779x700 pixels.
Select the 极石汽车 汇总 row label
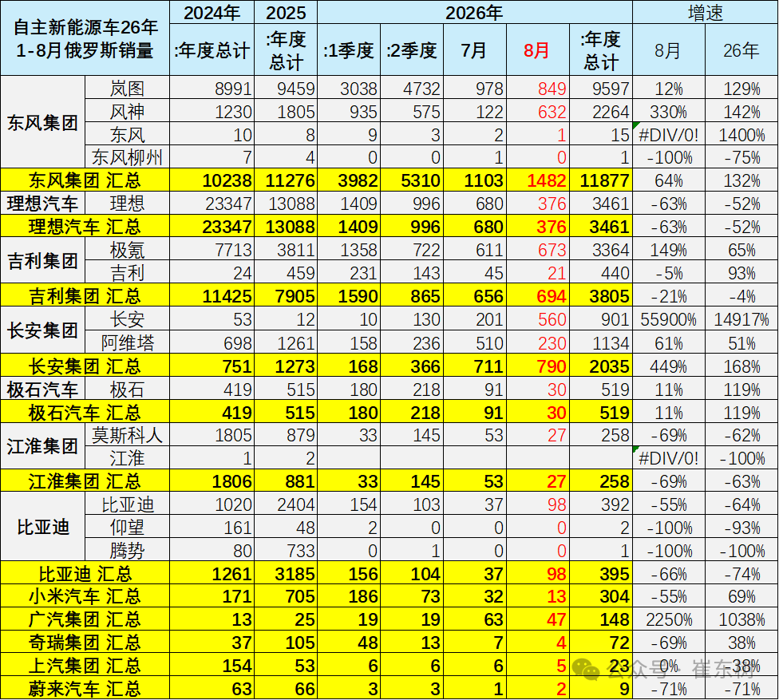[x=85, y=413]
